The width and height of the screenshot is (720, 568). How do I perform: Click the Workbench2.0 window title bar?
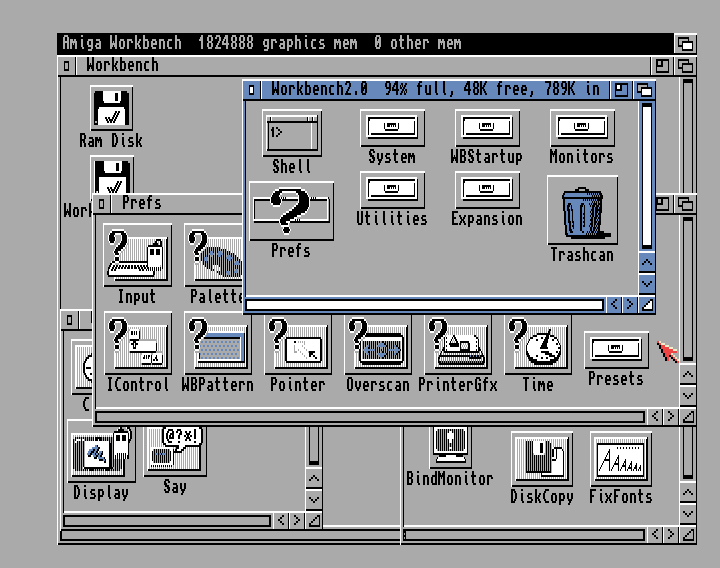(x=430, y=90)
